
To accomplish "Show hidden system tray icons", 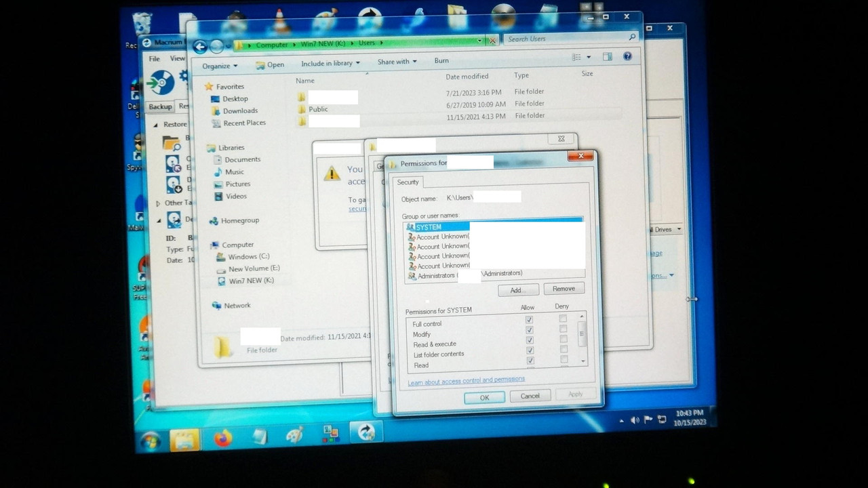I will [622, 422].
